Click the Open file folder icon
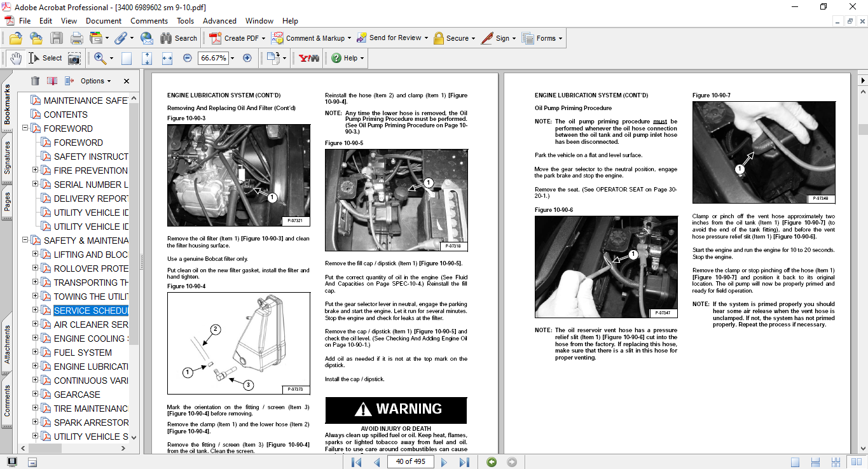The height and width of the screenshot is (469, 868). pos(15,38)
